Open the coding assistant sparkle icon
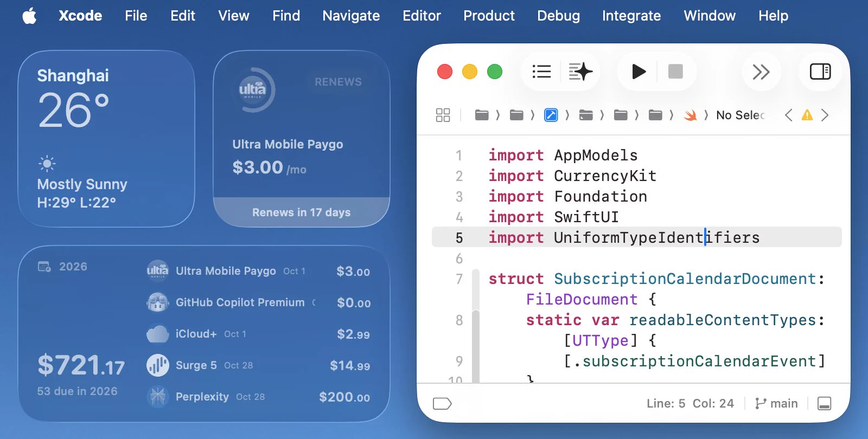This screenshot has height=439, width=868. [580, 72]
